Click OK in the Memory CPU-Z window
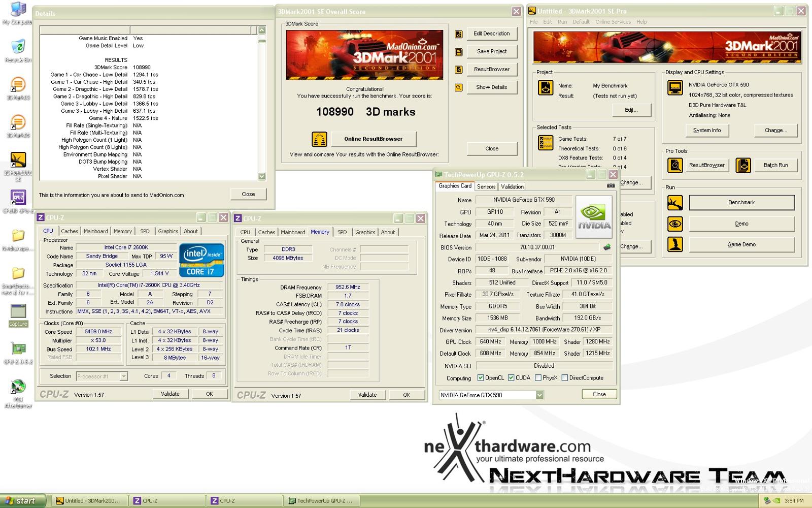Viewport: 812px width, 508px height. click(x=407, y=395)
